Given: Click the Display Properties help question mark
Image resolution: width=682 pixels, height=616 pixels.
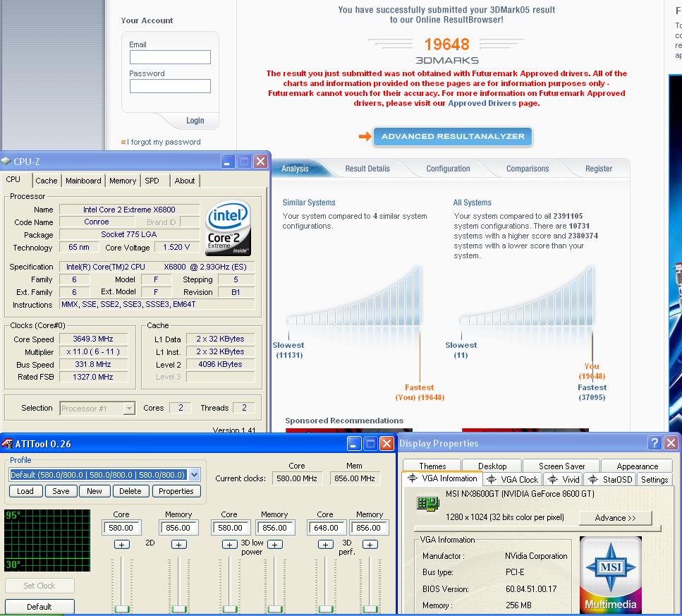Looking at the screenshot, I should click(654, 443).
